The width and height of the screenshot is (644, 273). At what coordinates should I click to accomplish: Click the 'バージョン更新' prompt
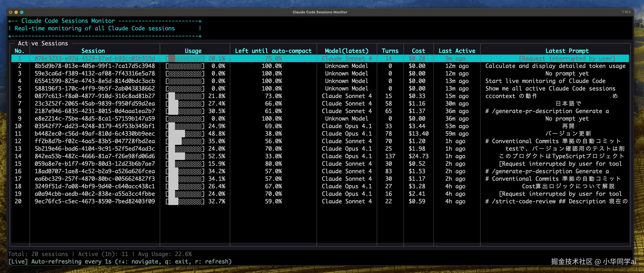tap(568, 134)
